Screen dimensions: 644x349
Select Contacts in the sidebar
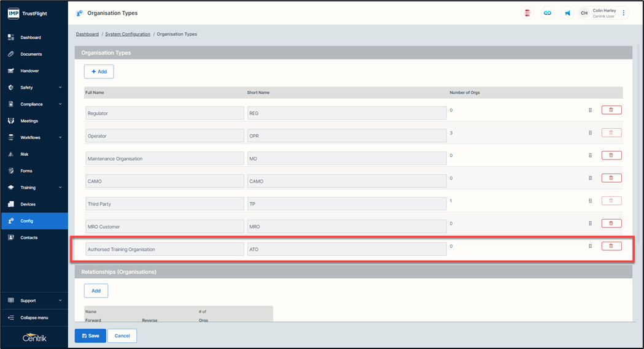[29, 237]
